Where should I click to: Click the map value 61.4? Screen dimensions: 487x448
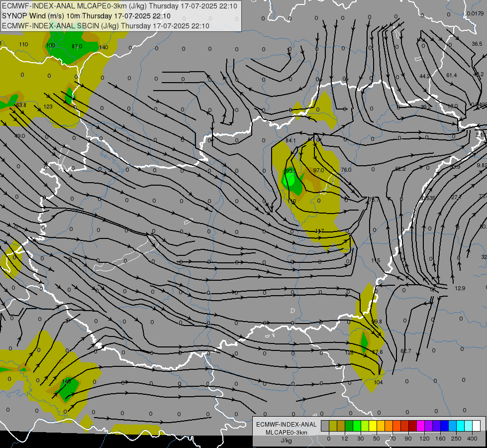[x=452, y=75]
